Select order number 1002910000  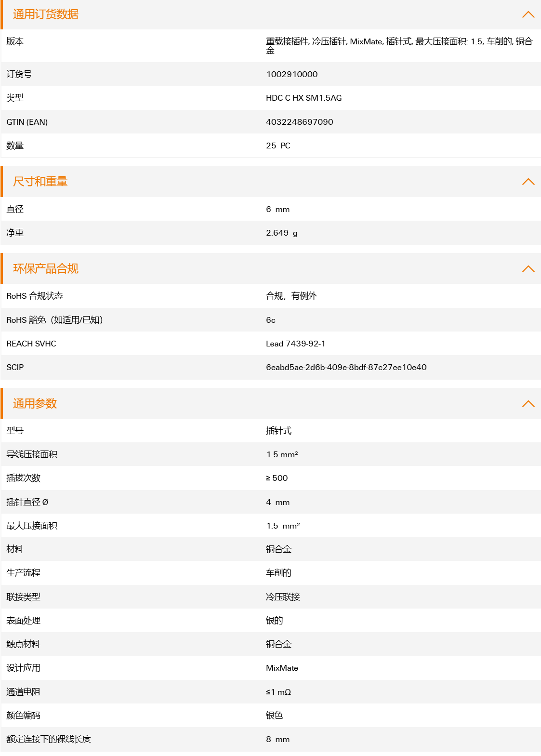[x=292, y=74]
